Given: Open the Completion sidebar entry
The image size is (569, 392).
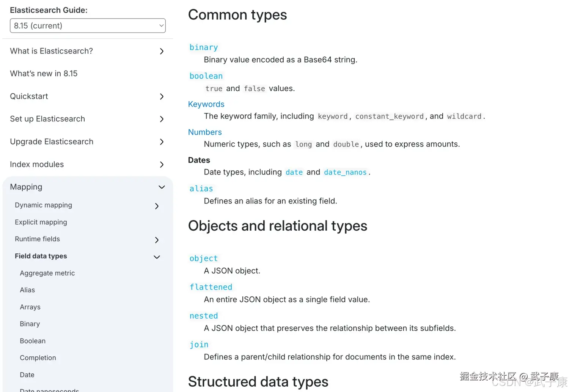Looking at the screenshot, I should click(x=38, y=358).
